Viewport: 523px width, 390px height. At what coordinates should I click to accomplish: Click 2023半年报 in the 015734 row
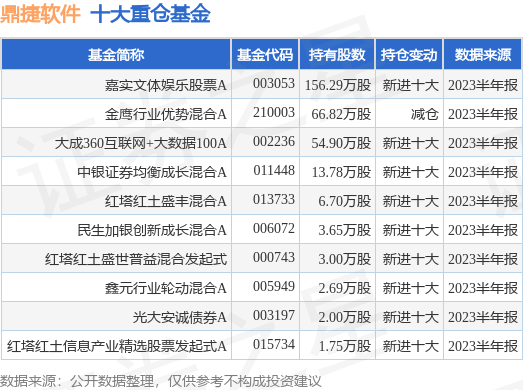(x=483, y=346)
